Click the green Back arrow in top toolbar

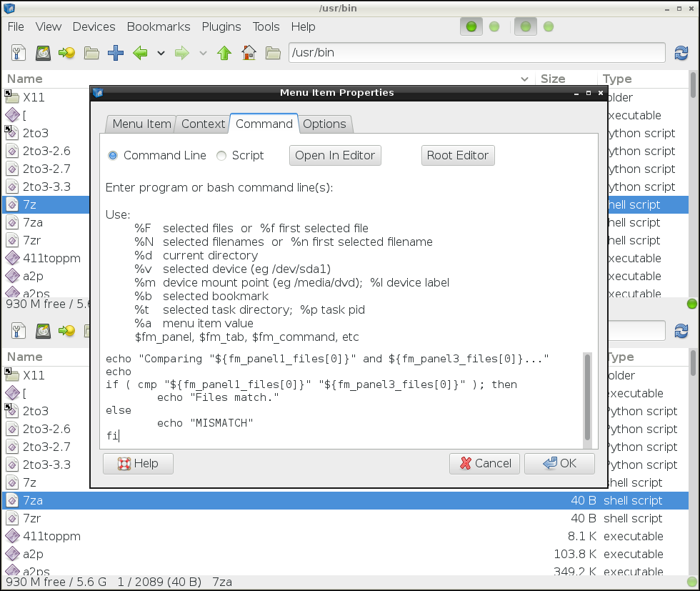[x=140, y=53]
